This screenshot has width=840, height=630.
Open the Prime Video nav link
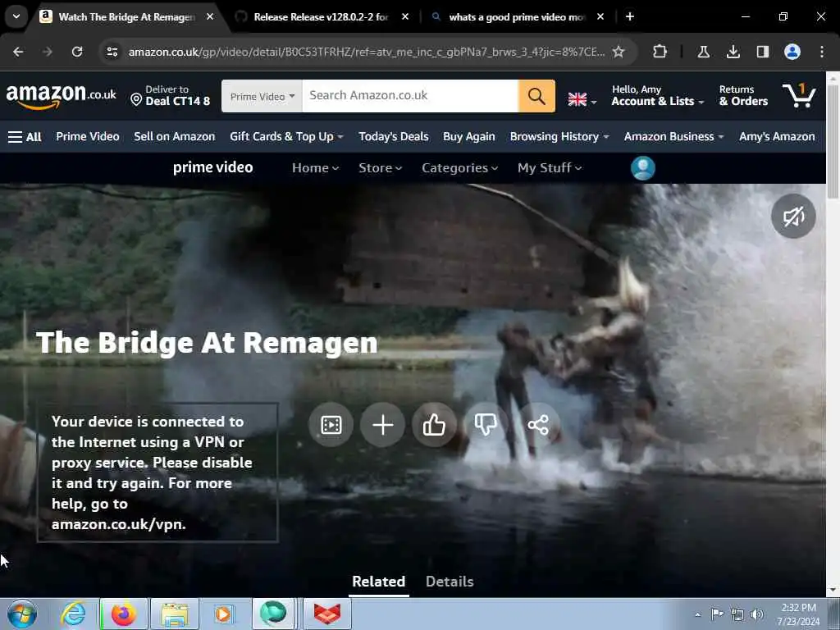coord(87,137)
